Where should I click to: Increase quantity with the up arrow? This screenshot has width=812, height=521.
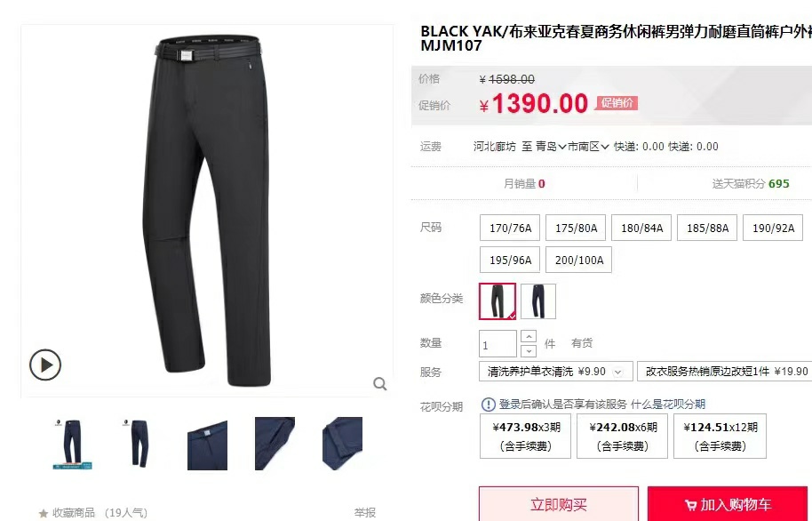click(x=529, y=337)
